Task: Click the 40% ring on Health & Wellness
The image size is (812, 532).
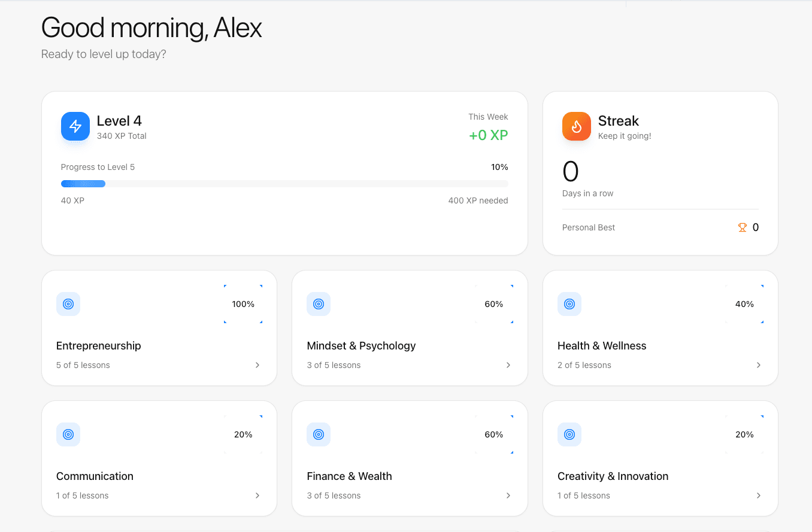Action: pyautogui.click(x=744, y=304)
